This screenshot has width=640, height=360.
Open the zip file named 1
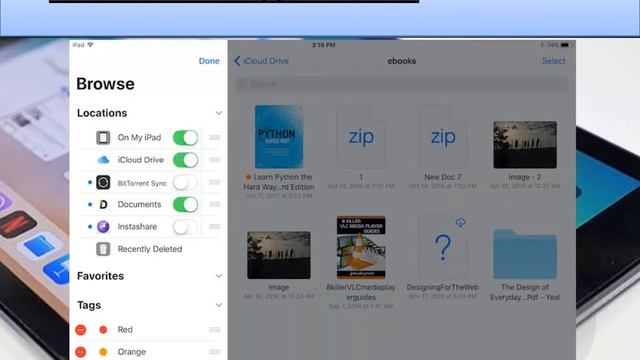click(x=361, y=137)
